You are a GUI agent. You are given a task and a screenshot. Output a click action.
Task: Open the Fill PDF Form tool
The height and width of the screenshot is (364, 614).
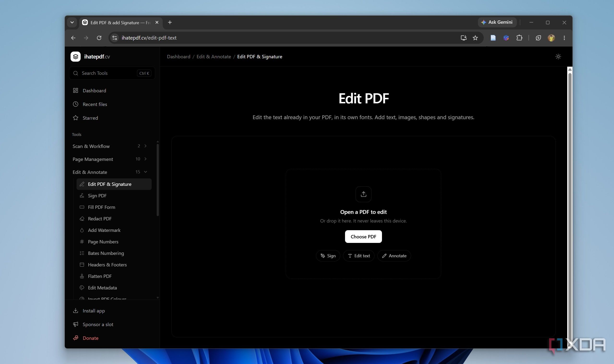[x=114, y=207]
